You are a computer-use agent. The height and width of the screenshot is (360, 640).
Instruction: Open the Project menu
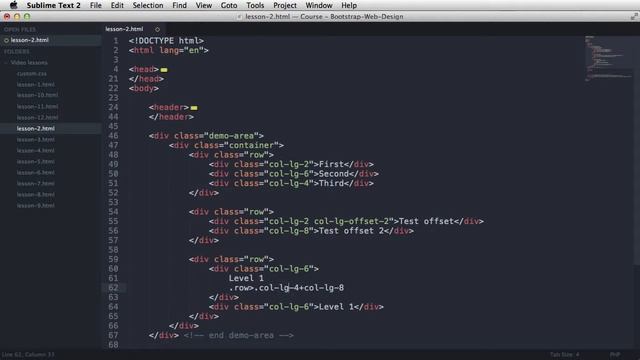285,5
